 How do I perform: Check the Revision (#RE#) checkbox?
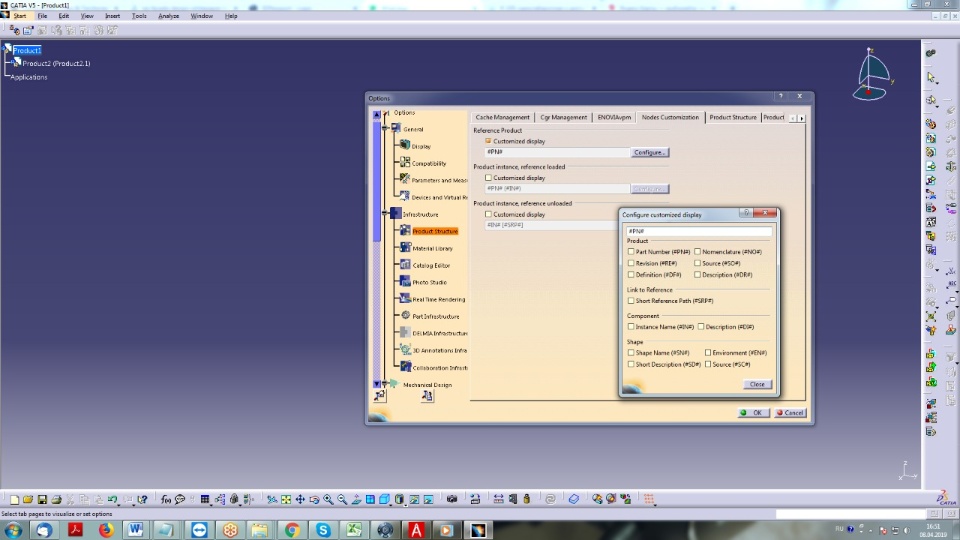pyautogui.click(x=631, y=263)
